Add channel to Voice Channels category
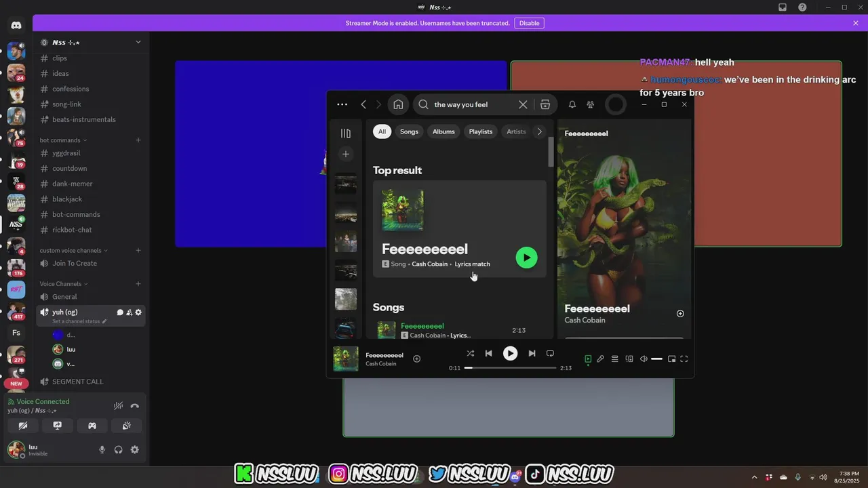The height and width of the screenshot is (488, 868). click(138, 284)
